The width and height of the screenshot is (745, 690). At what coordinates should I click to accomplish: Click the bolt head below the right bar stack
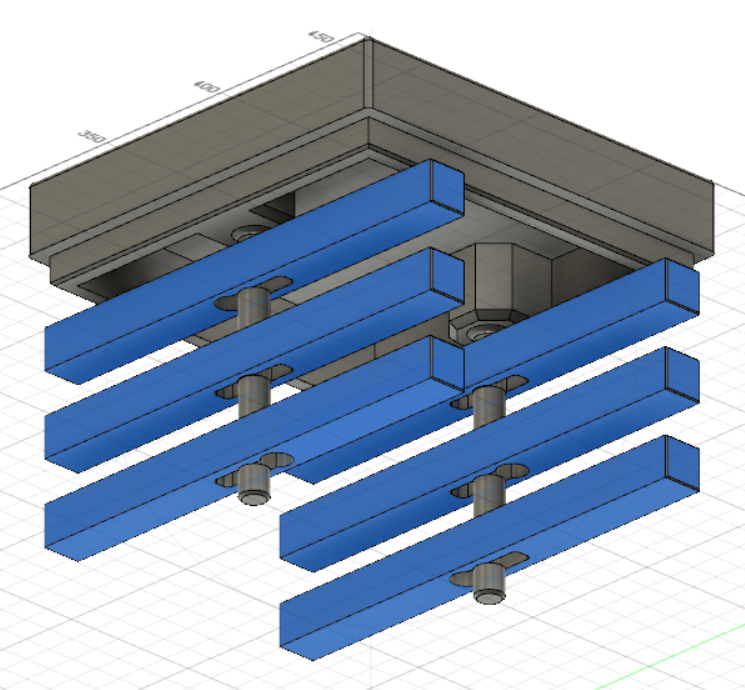pyautogui.click(x=487, y=594)
